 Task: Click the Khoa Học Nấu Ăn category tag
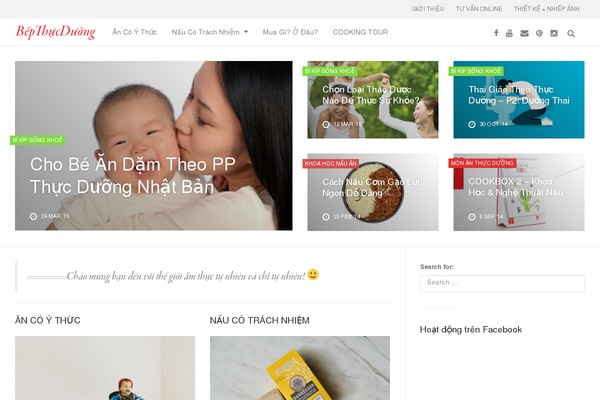coord(331,163)
